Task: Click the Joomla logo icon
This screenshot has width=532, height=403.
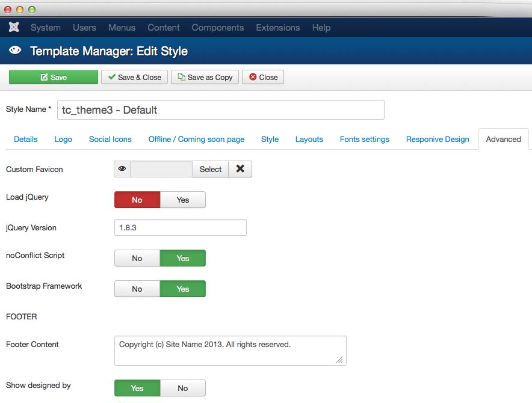Action: [14, 28]
